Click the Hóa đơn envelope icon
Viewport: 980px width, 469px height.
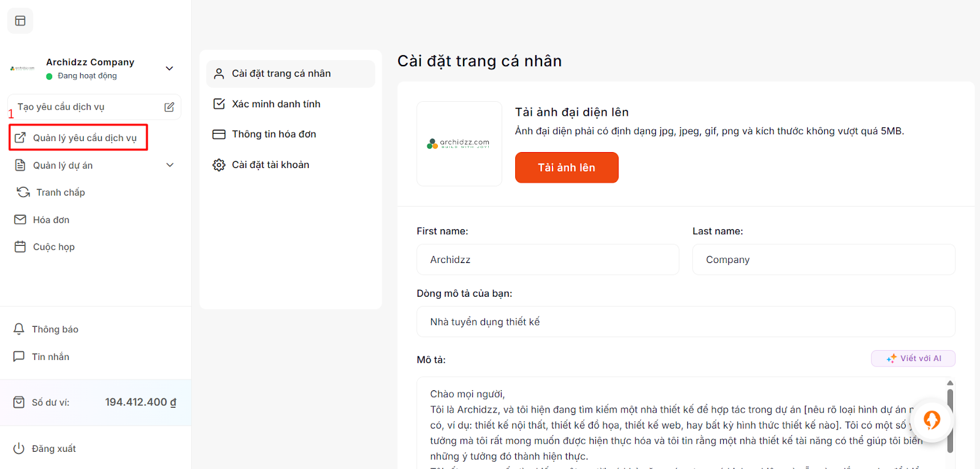[x=20, y=219]
